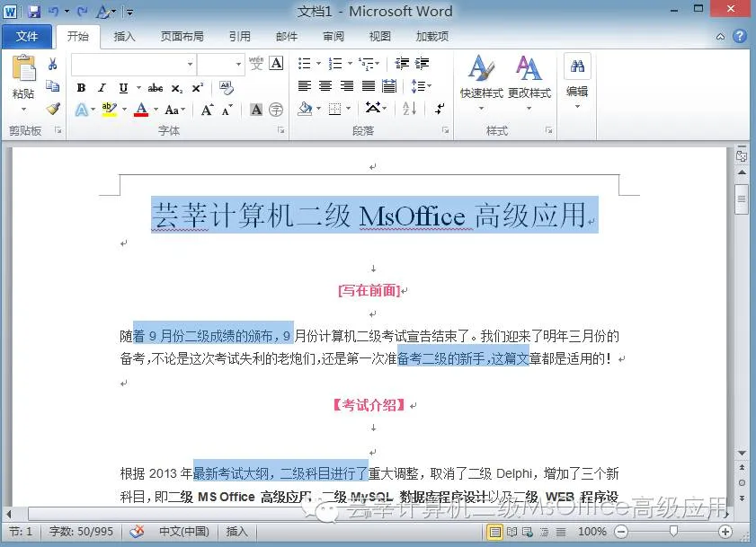Open the Word Help question mark

pyautogui.click(x=740, y=36)
